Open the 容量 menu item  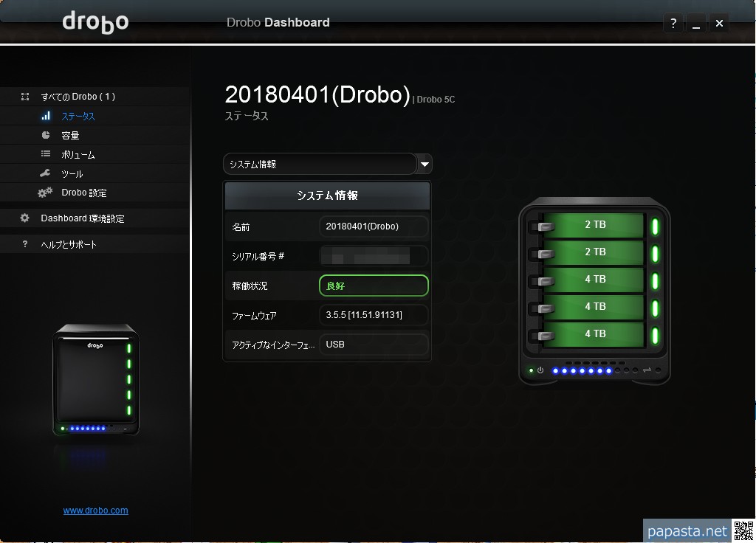pos(70,136)
